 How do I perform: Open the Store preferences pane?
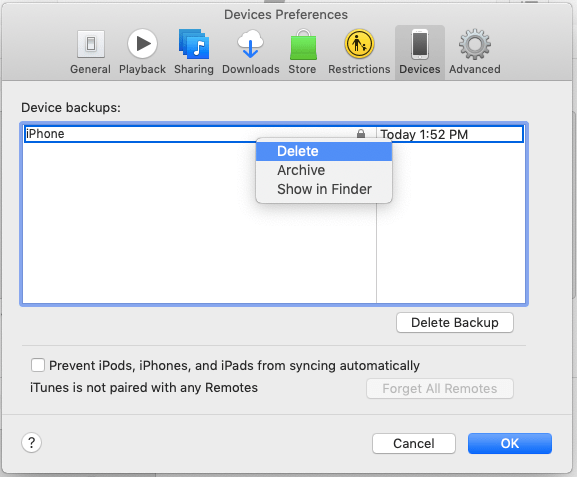pos(302,53)
